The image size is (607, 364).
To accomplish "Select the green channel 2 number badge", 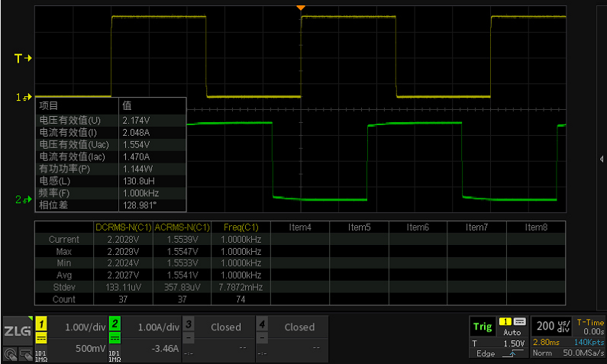I will pyautogui.click(x=115, y=324).
